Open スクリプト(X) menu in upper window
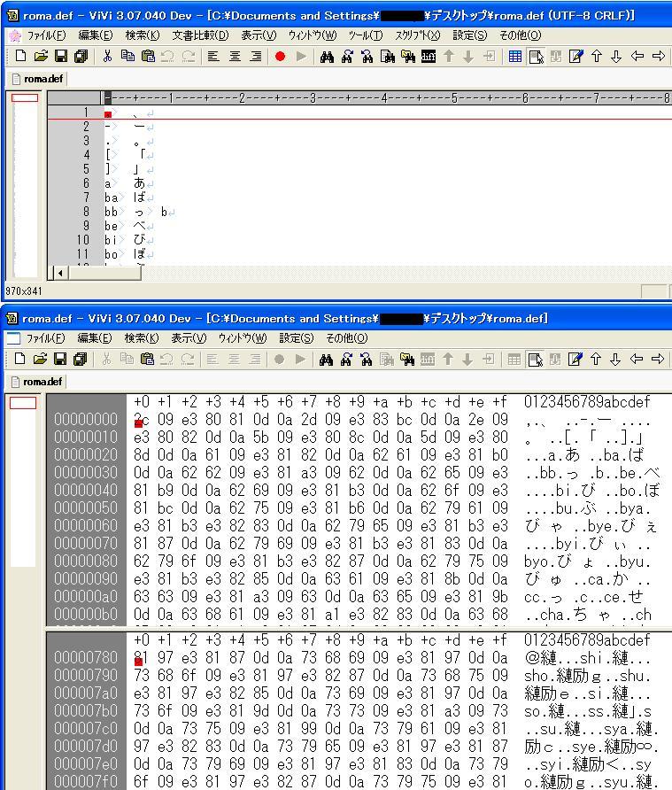This screenshot has height=790, width=672. point(417,35)
